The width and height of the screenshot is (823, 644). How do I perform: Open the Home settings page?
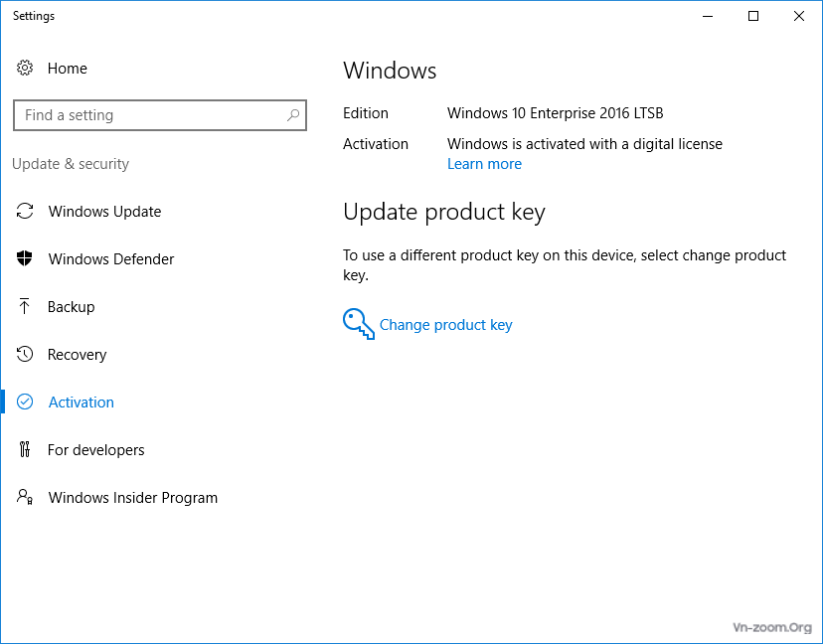pos(68,69)
